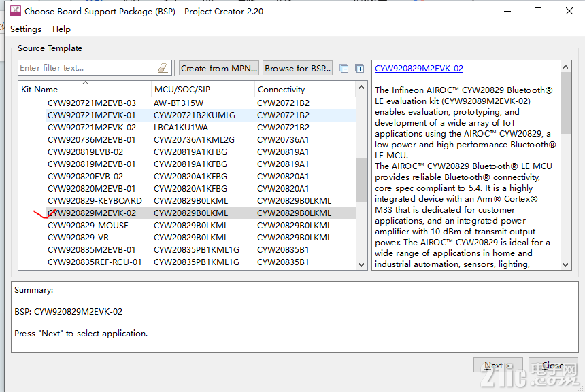Click description panel scrollbar up arrow
585x392 pixels.
pyautogui.click(x=565, y=67)
